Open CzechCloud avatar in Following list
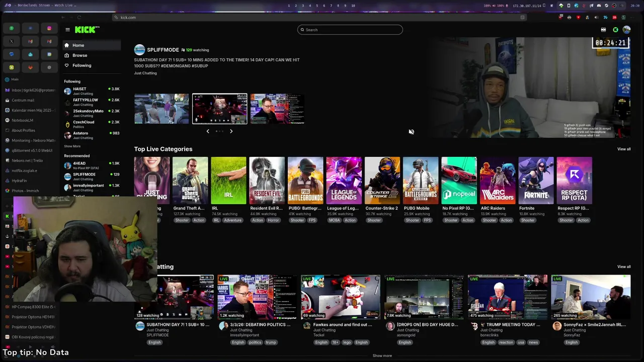 click(67, 124)
